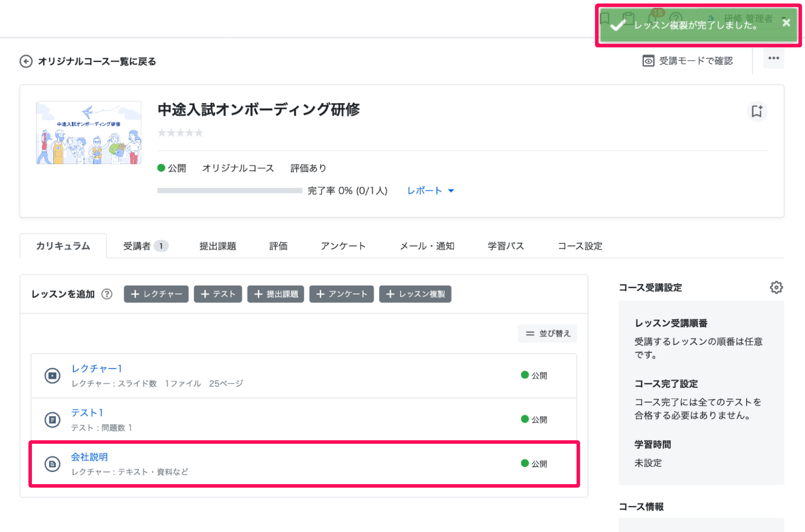The height and width of the screenshot is (532, 805).
Task: Click レクチャー:テキスト・資料など description
Action: coord(130,472)
